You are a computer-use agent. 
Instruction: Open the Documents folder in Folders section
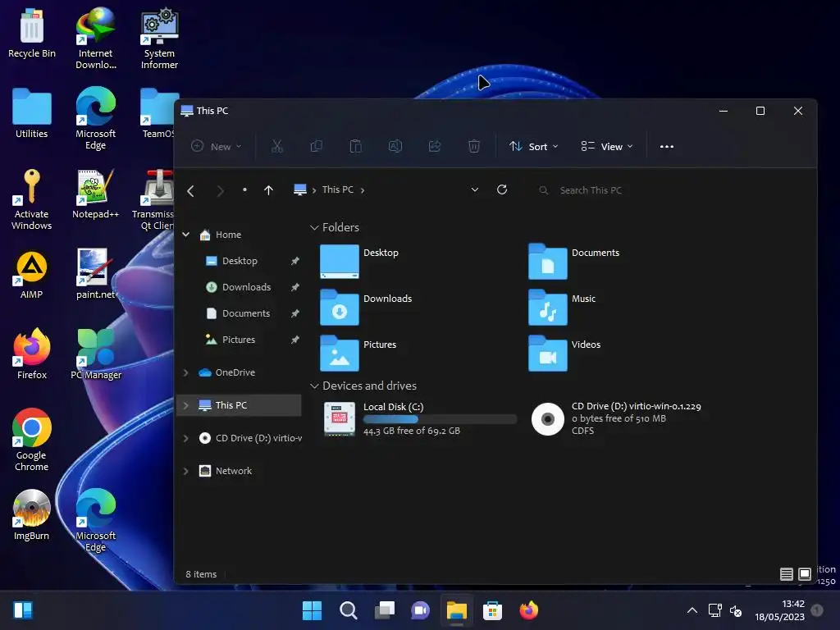point(574,261)
